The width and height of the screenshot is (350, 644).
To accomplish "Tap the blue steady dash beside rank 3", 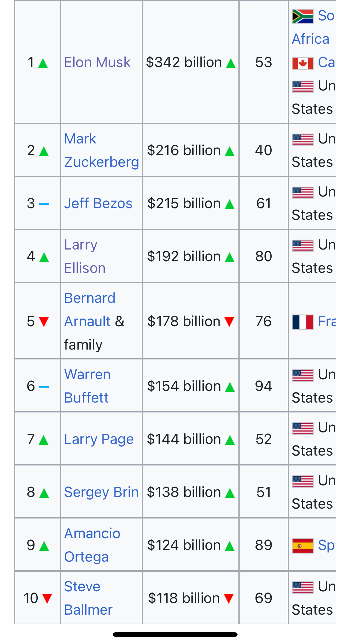I will point(44,204).
